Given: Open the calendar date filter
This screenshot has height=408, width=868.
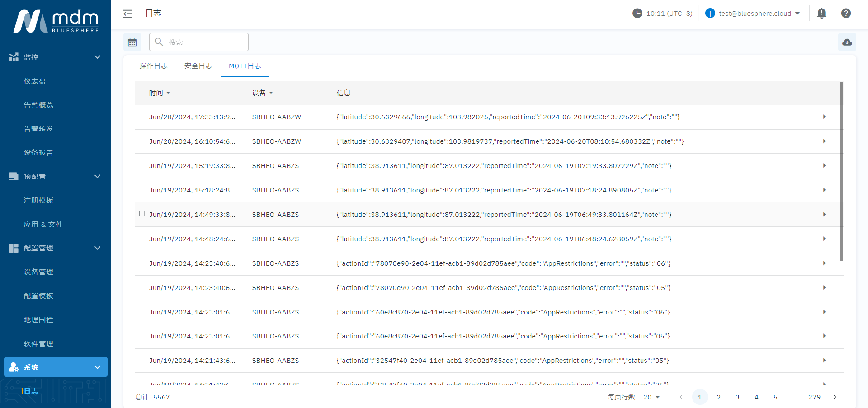Looking at the screenshot, I should 132,42.
